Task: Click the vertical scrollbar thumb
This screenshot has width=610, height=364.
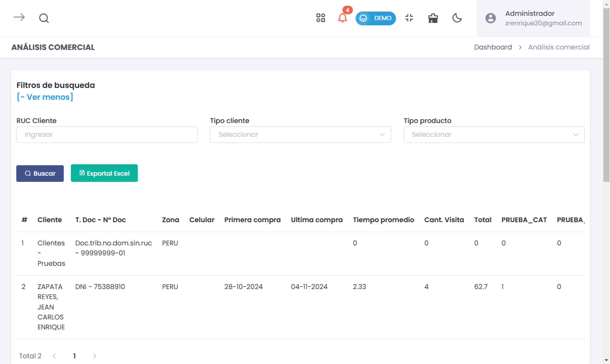Action: [606, 95]
